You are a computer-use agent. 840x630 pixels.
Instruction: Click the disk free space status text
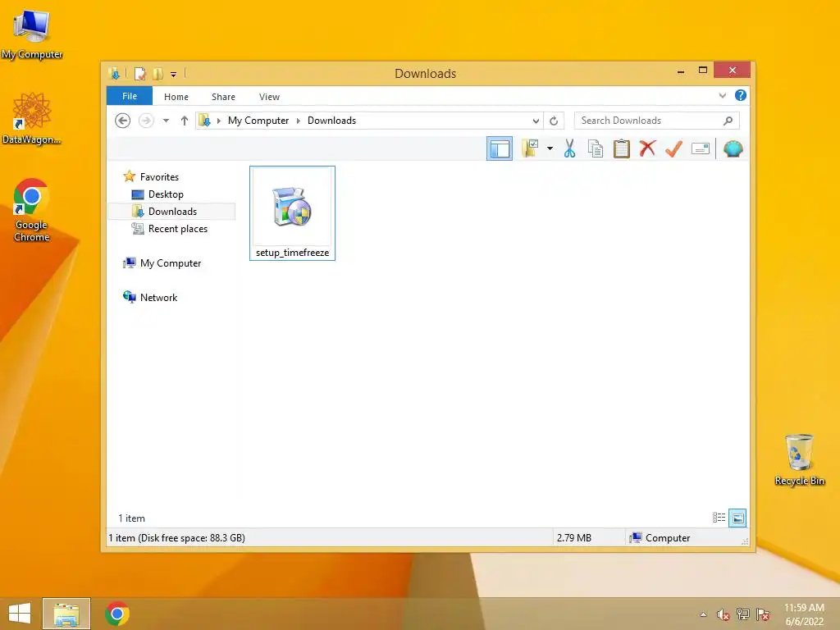click(x=177, y=538)
